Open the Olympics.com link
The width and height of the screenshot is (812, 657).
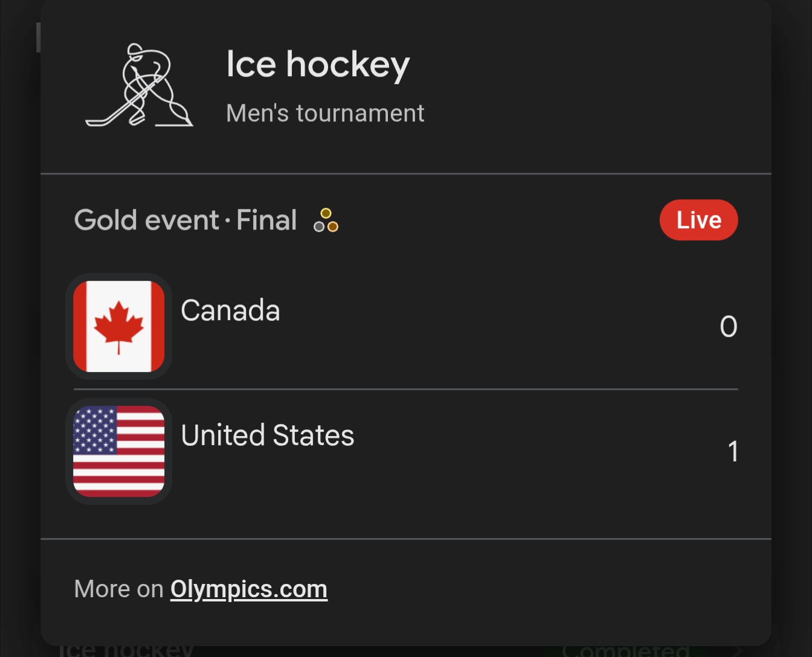(x=249, y=589)
